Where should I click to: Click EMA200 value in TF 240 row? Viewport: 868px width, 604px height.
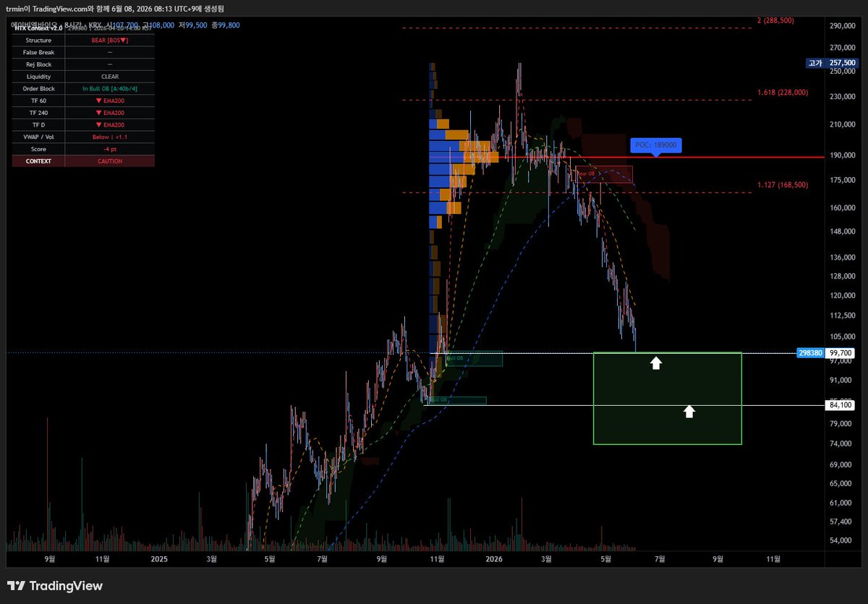click(110, 113)
